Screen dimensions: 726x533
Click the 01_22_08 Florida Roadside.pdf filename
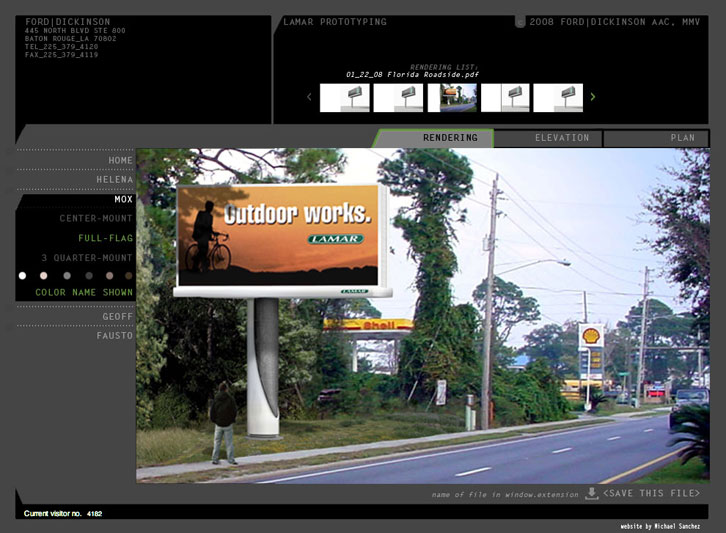click(x=412, y=75)
